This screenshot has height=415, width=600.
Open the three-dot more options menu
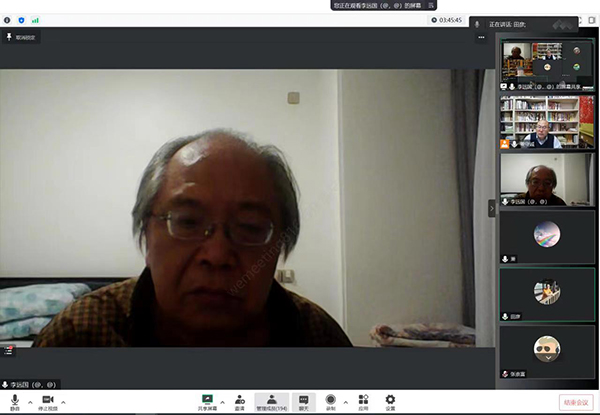(481, 37)
